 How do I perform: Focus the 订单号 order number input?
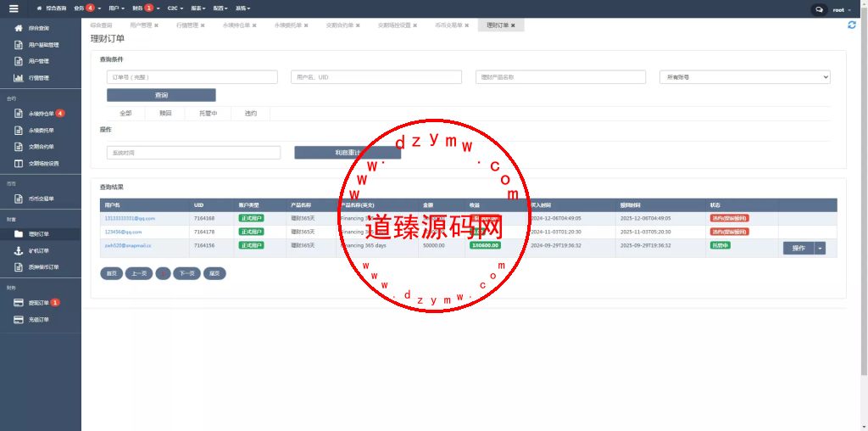(x=192, y=77)
